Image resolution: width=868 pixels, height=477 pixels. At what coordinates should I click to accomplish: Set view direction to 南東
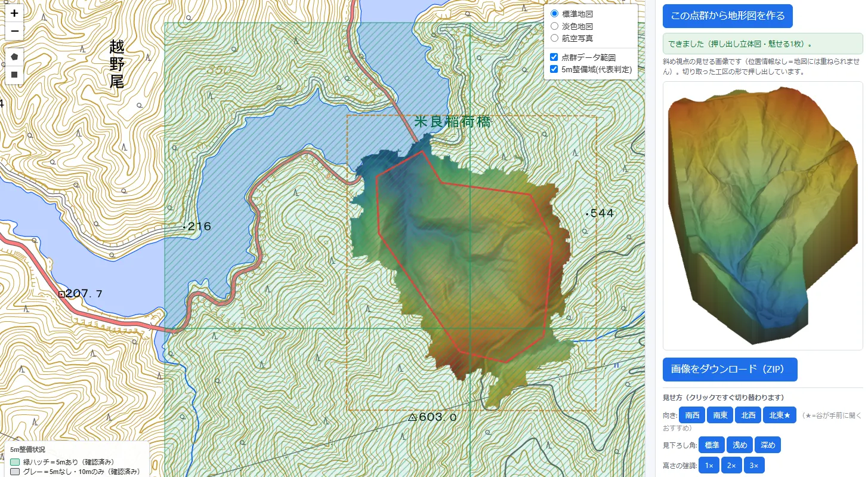pyautogui.click(x=720, y=415)
